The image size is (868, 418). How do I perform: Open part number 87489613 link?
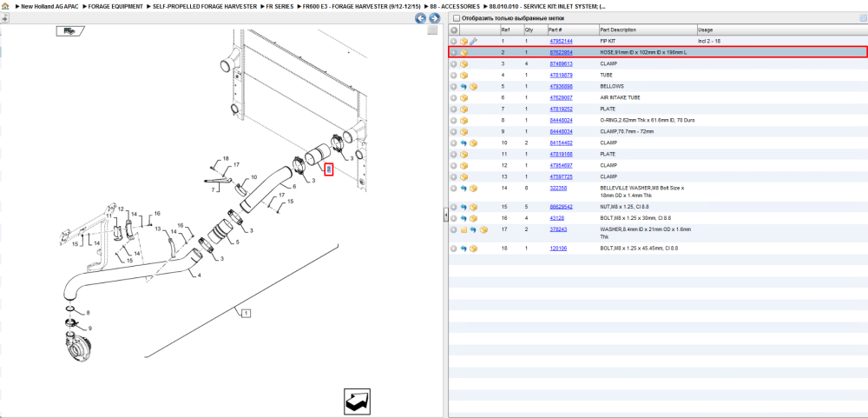[x=561, y=64]
